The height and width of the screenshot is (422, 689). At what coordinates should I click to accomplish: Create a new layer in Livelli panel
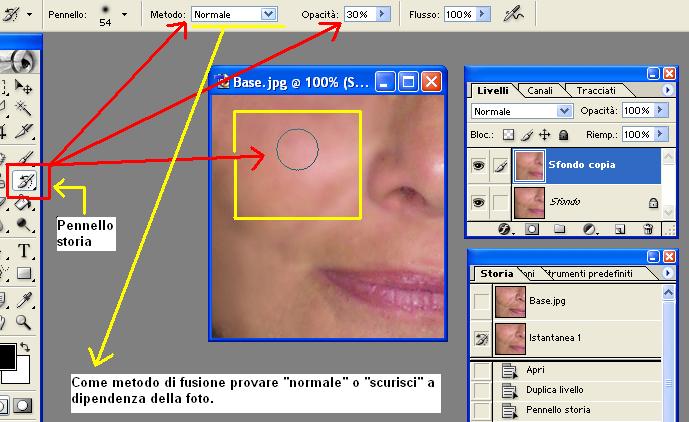(x=620, y=228)
